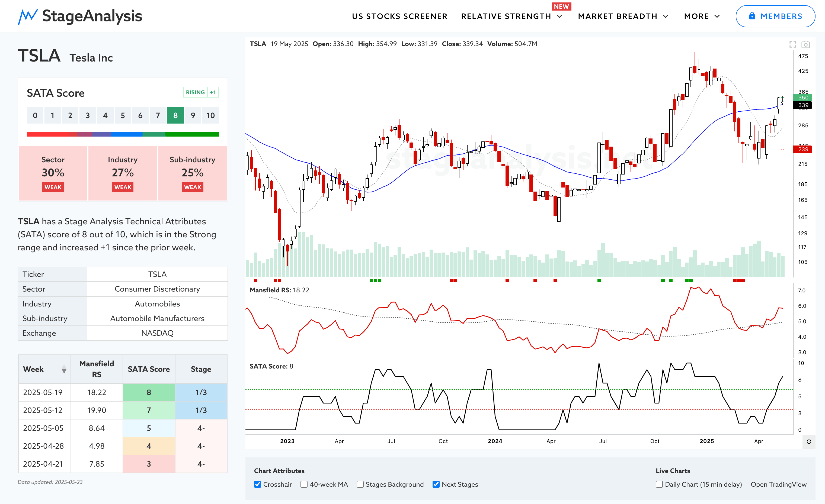Click the StageAnalysis logo icon
The image size is (825, 504).
(x=27, y=16)
